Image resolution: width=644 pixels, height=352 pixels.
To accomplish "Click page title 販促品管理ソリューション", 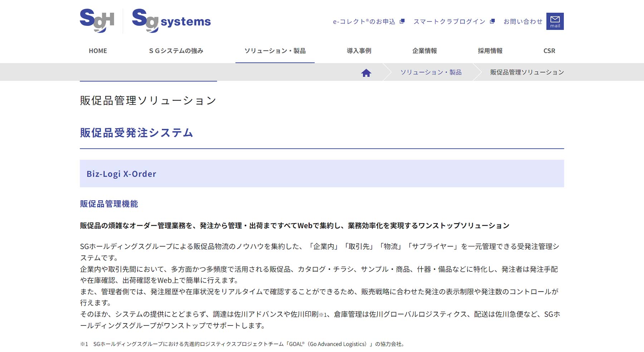I will pyautogui.click(x=148, y=101).
